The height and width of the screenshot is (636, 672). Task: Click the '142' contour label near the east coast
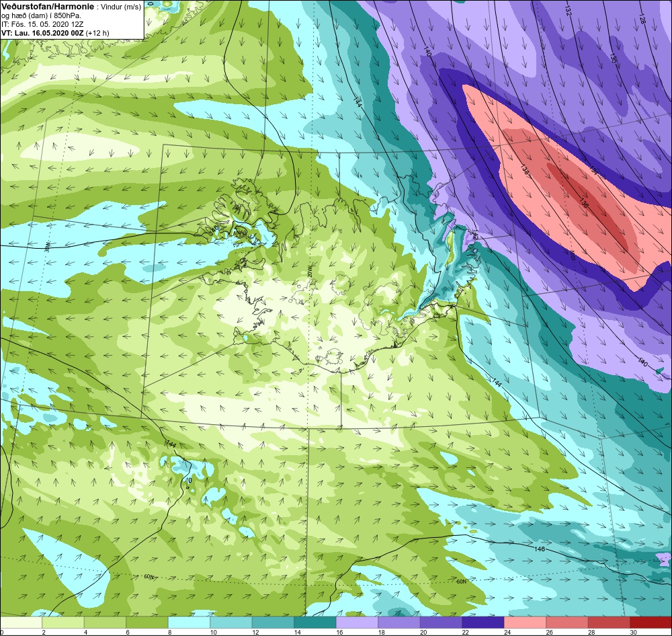[x=475, y=234]
